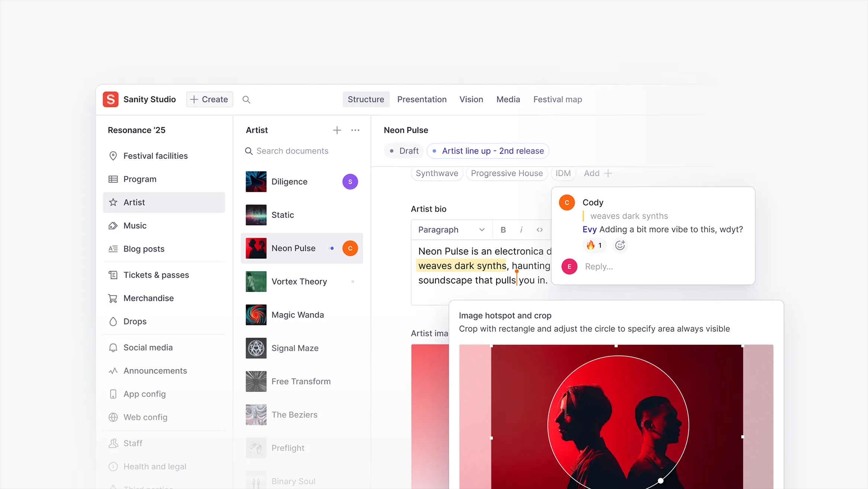Click the Social media bell icon
Image resolution: width=868 pixels, height=489 pixels.
click(x=113, y=347)
